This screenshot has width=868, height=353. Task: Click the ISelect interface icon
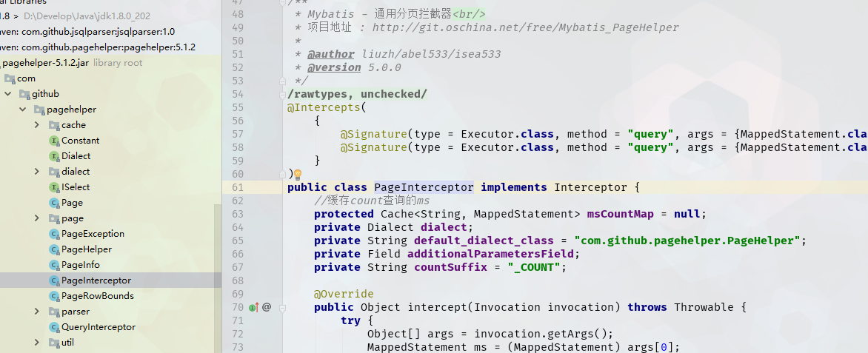click(54, 187)
